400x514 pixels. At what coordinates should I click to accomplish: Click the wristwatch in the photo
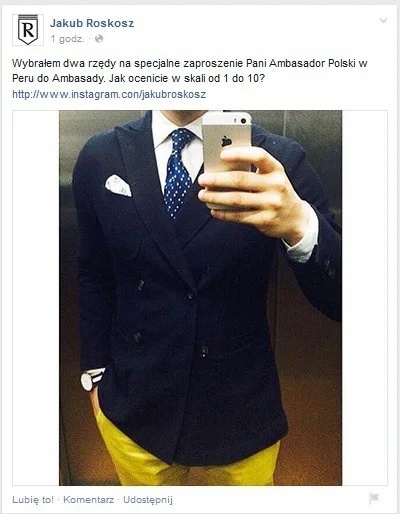pos(92,379)
